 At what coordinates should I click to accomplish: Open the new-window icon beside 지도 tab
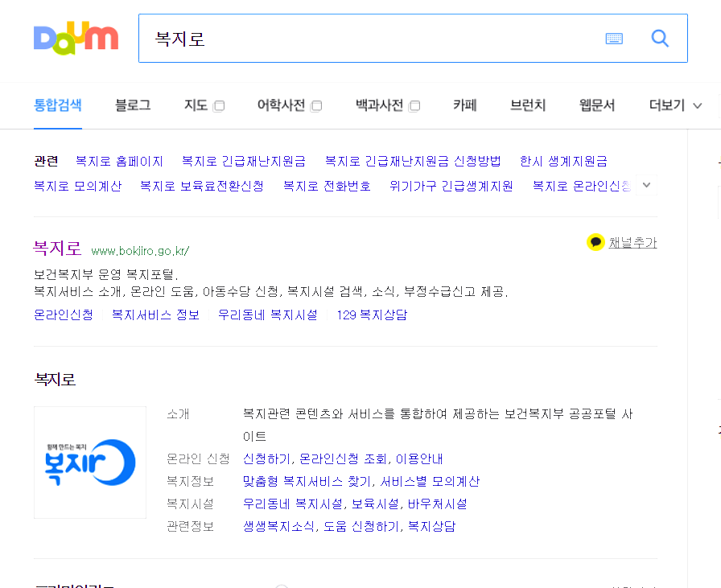click(x=220, y=105)
